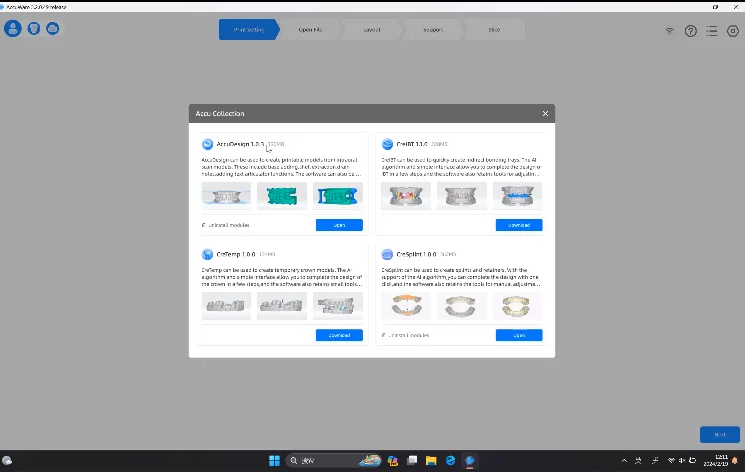745x472 pixels.
Task: Click the Wi-Fi connection icon in header
Action: click(669, 31)
